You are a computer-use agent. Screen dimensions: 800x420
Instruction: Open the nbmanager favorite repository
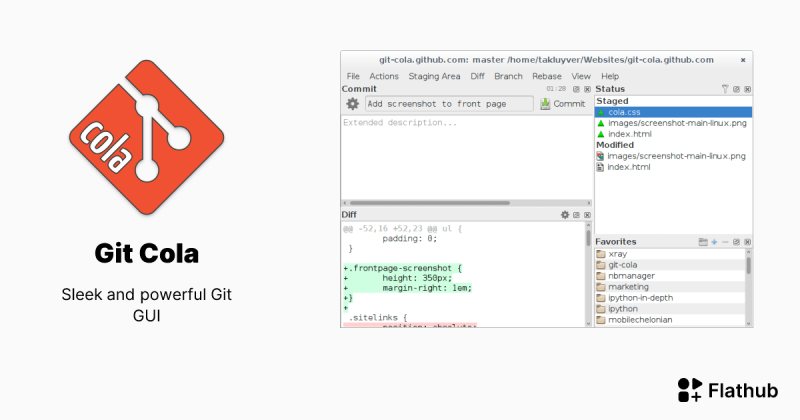(x=670, y=276)
